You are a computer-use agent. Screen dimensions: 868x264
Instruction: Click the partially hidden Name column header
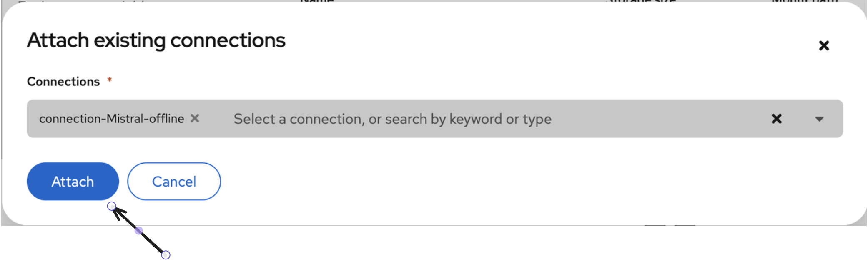317,1
